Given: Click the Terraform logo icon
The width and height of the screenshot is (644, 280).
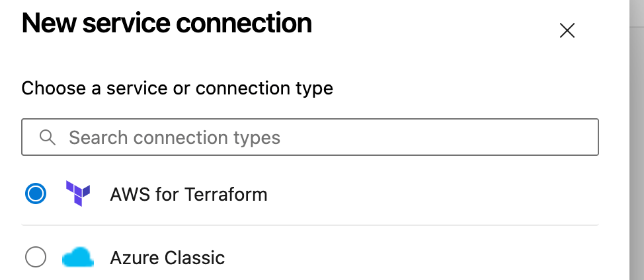Looking at the screenshot, I should pyautogui.click(x=78, y=194).
